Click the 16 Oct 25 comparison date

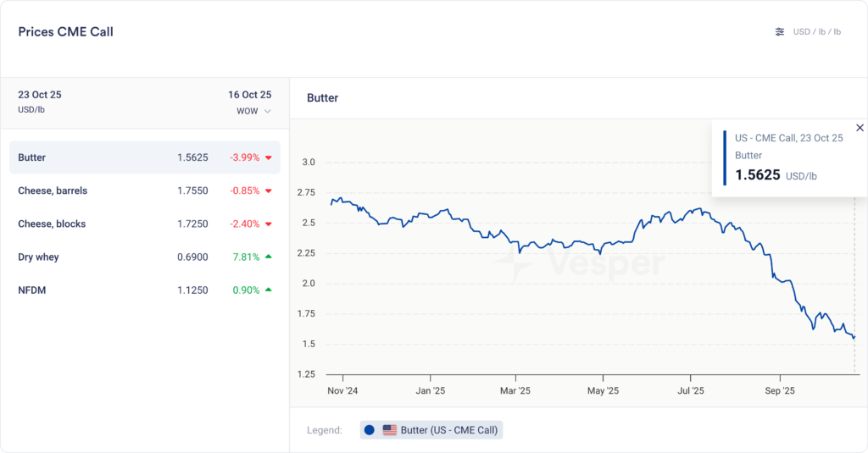coord(249,95)
